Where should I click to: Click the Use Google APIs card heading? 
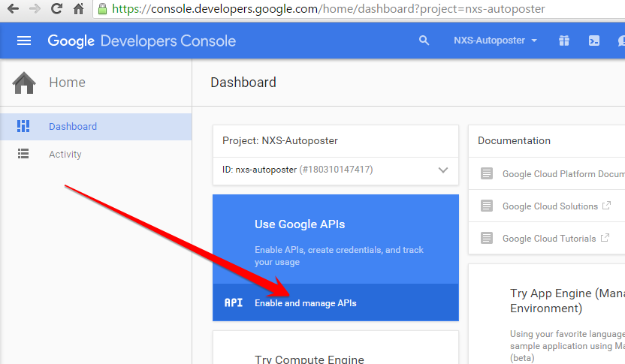[300, 224]
